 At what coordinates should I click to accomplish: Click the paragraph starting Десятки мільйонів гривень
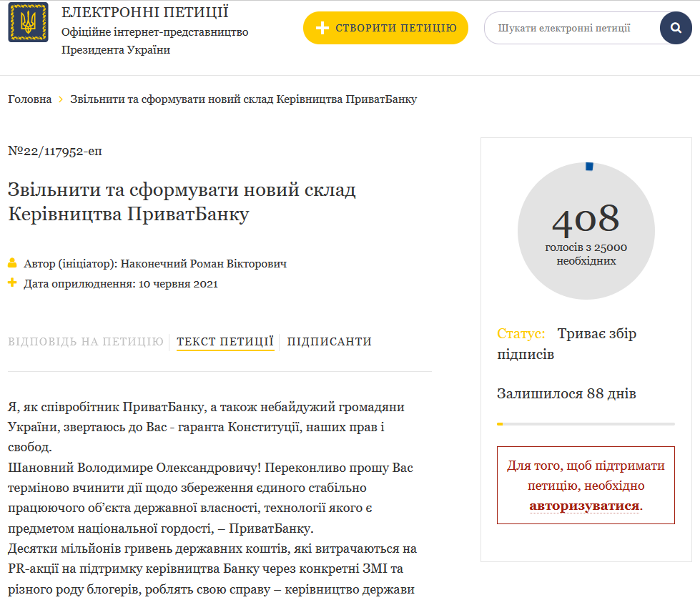[x=212, y=569]
